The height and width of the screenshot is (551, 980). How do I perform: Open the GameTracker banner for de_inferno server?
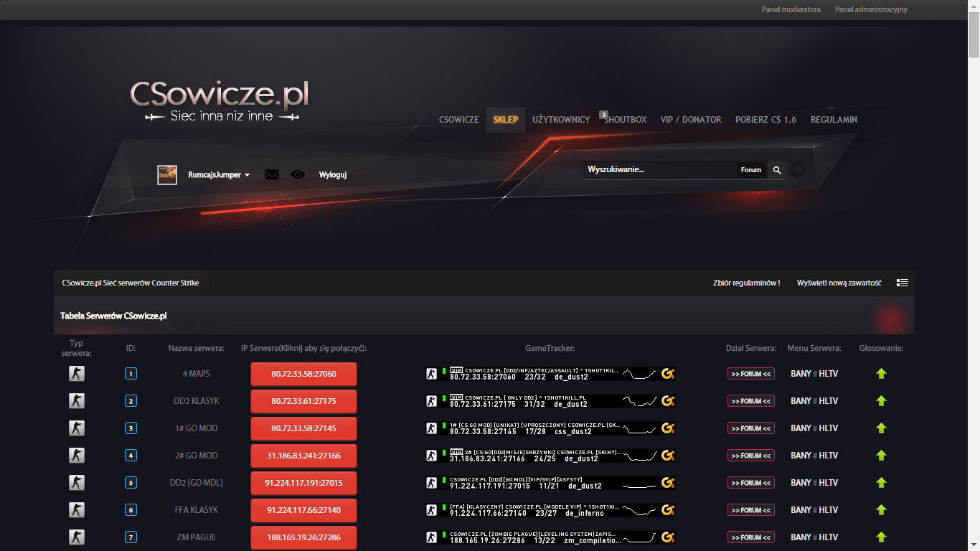[550, 510]
